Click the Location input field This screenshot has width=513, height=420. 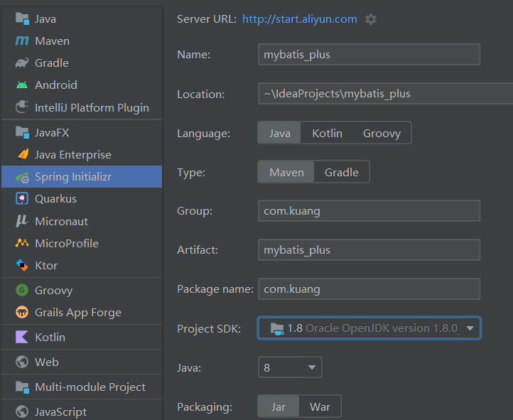[385, 94]
